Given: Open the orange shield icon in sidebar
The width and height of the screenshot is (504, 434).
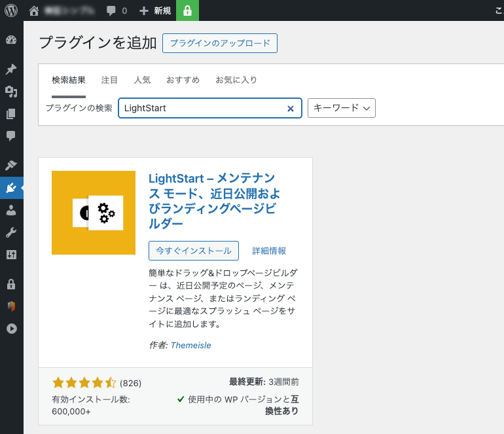Looking at the screenshot, I should coord(11,306).
